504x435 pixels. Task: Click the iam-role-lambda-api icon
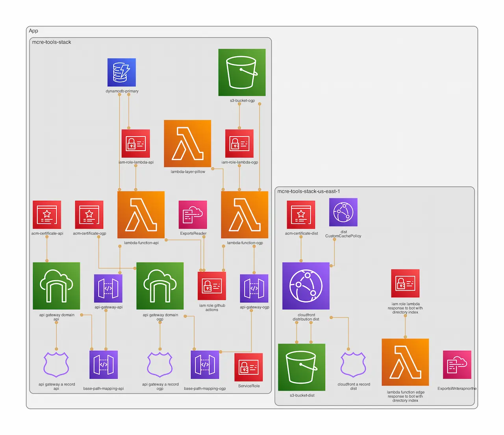136,143
